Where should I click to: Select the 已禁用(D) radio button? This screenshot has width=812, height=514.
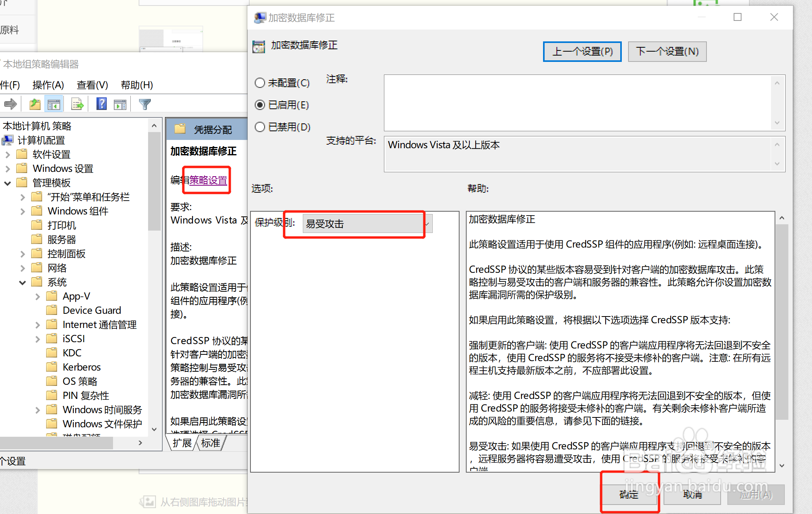(260, 127)
